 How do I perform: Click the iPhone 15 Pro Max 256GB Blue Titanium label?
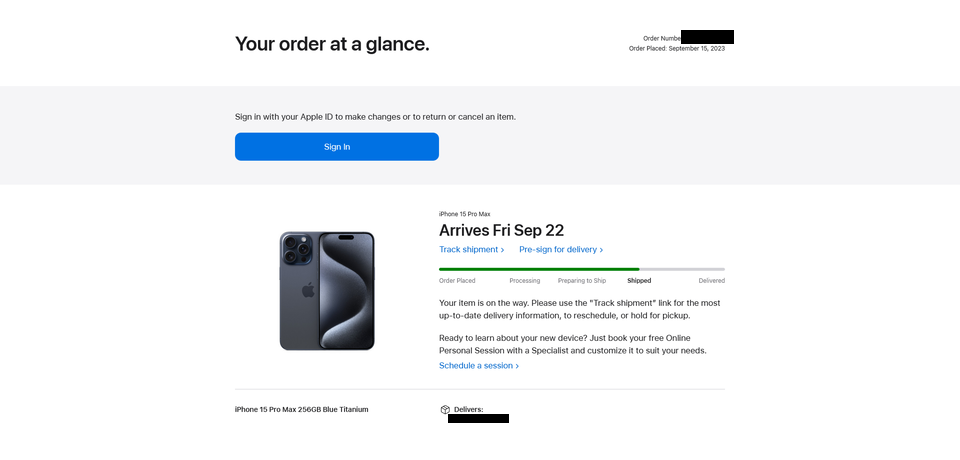(x=302, y=410)
